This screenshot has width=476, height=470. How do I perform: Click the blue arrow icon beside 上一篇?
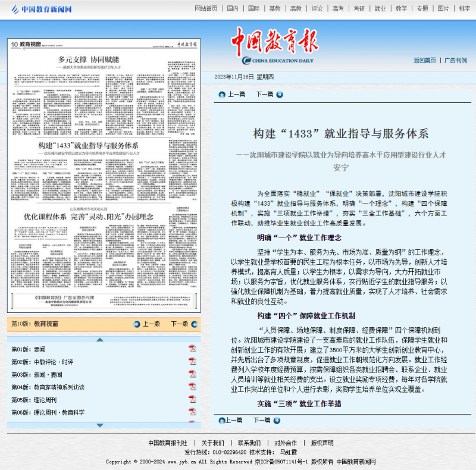click(223, 95)
